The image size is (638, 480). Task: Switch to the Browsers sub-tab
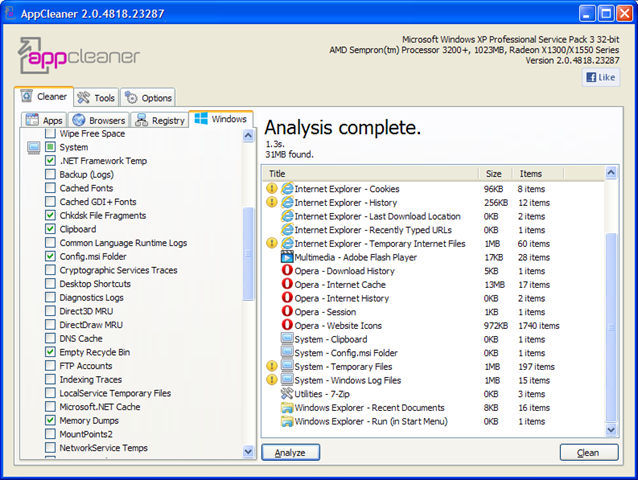[x=98, y=120]
